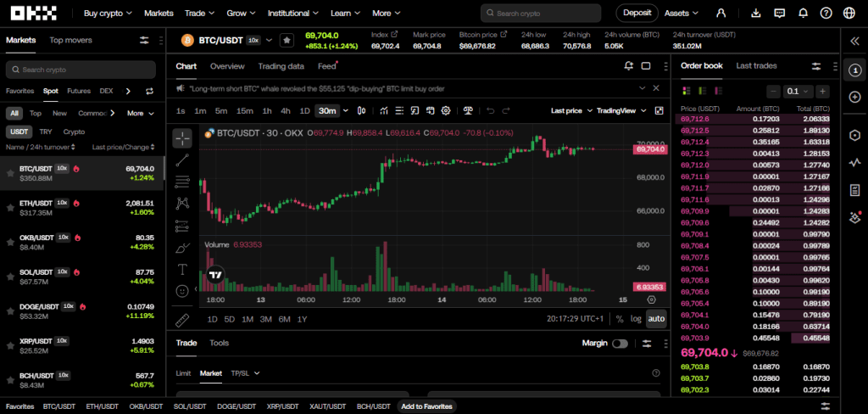The height and width of the screenshot is (414, 868).
Task: Open the candlestick chart style selector
Action: [361, 111]
